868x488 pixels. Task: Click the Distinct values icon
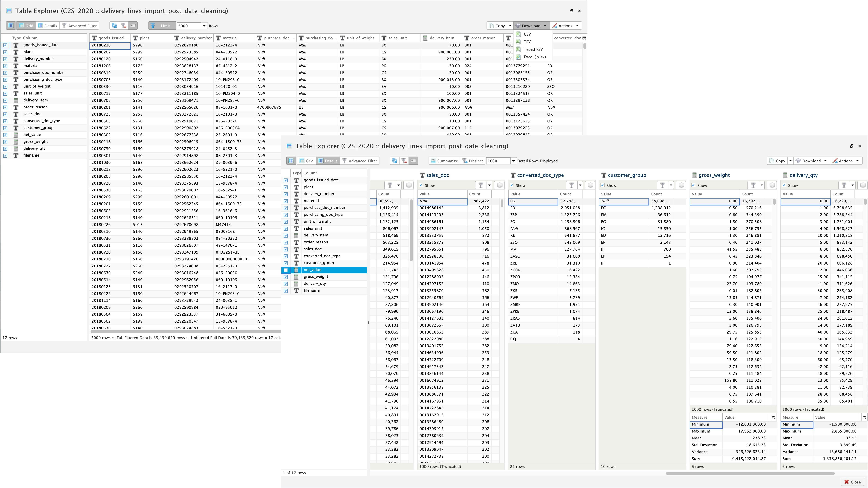pos(472,161)
